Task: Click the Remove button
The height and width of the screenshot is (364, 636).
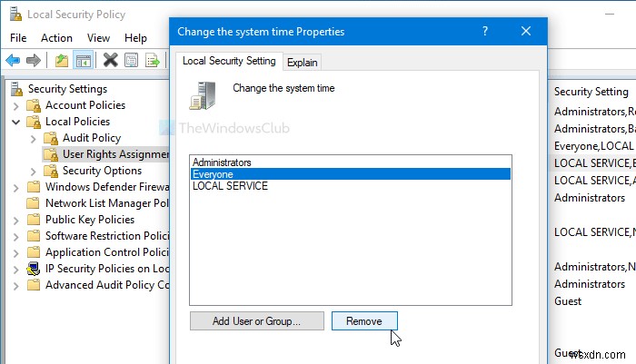Action: click(x=364, y=321)
